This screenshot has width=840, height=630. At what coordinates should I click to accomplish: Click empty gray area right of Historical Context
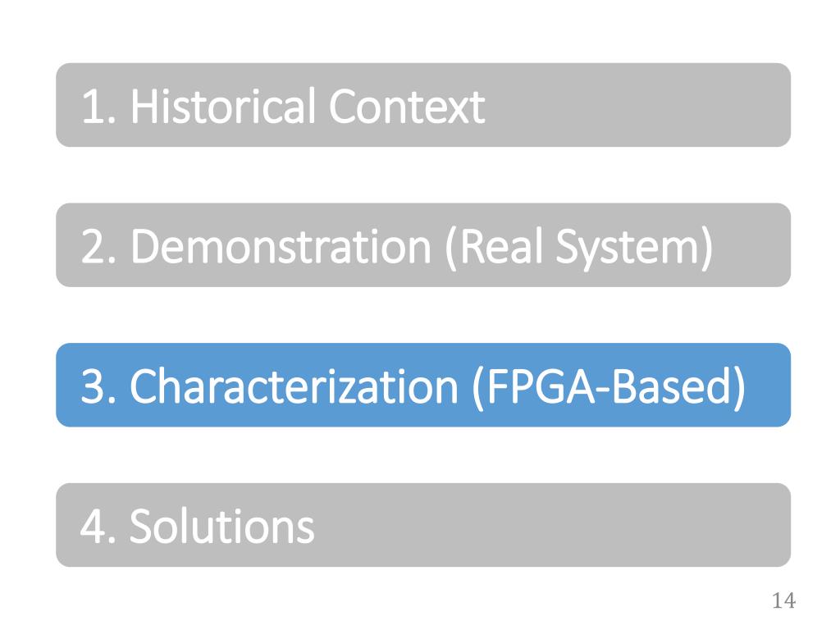click(637, 105)
